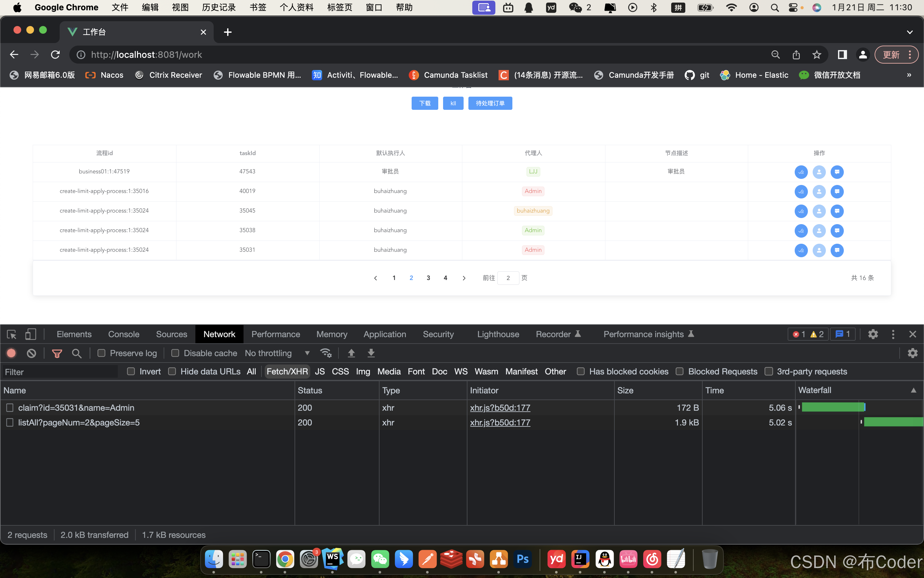Screen dimensions: 924x578
Task: Check 3rd-party requests checkbox
Action: point(769,372)
